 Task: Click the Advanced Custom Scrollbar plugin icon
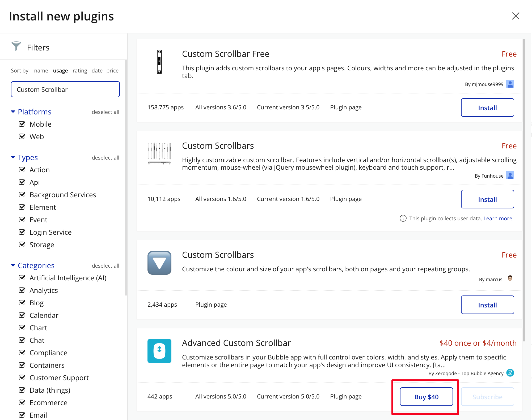click(x=159, y=351)
